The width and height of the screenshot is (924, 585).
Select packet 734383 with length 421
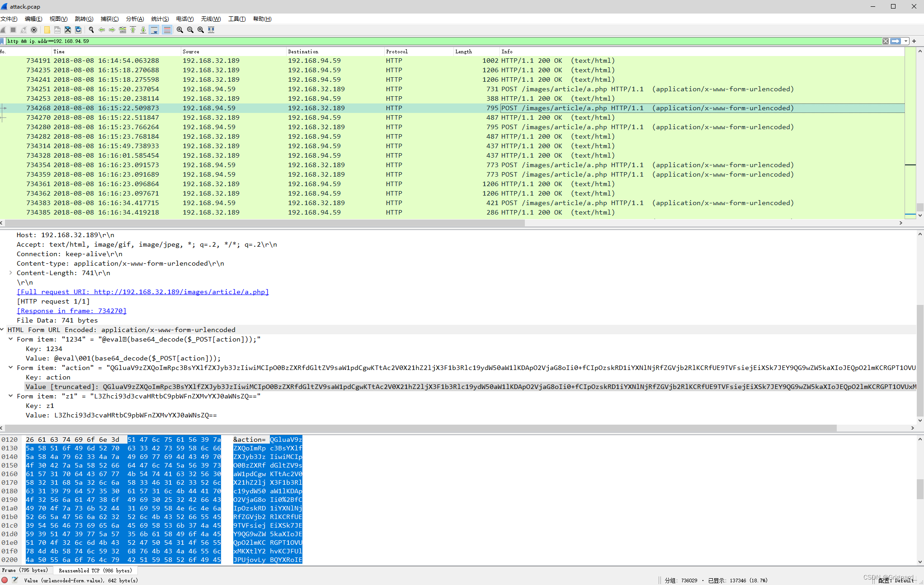click(452, 203)
